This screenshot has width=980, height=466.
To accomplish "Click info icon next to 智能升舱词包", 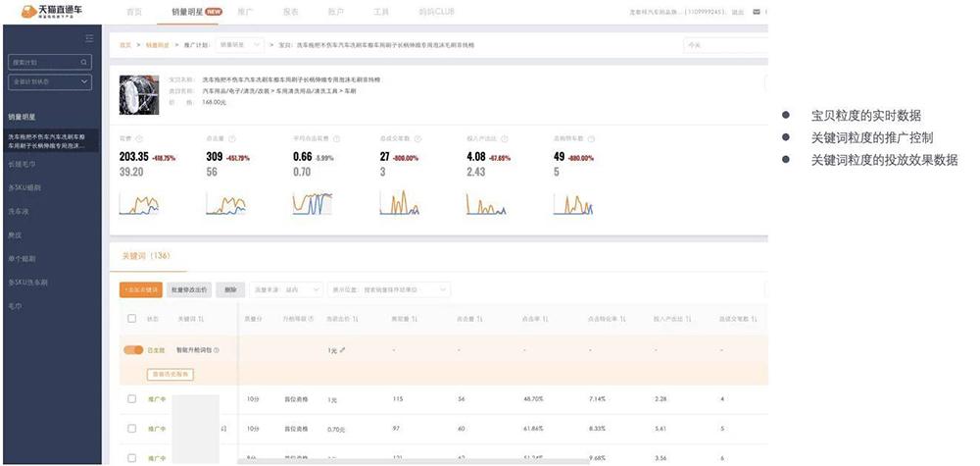I will click(x=216, y=350).
